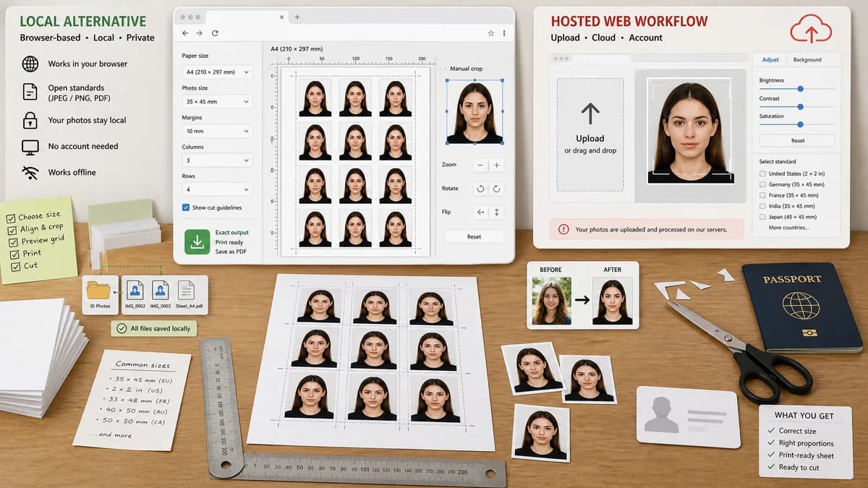This screenshot has width=868, height=488.
Task: Switch to the Adjust tab
Action: tap(771, 60)
